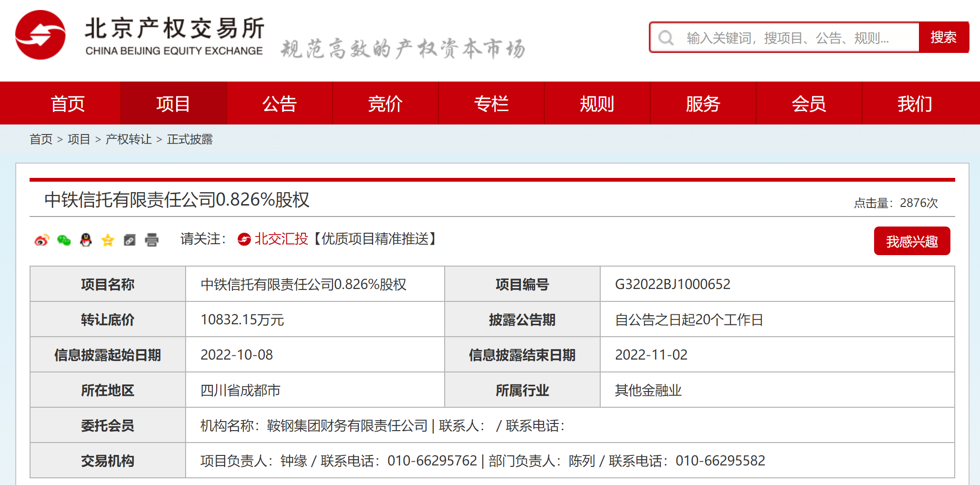Click the 委托会员 header cell

[x=108, y=425]
